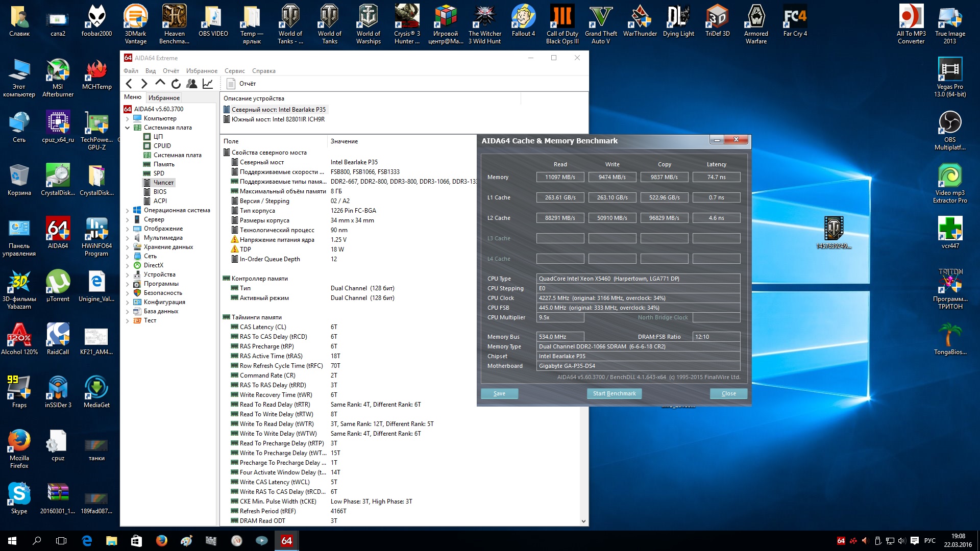Click the Refresh toolbar icon
980x551 pixels.
(176, 84)
